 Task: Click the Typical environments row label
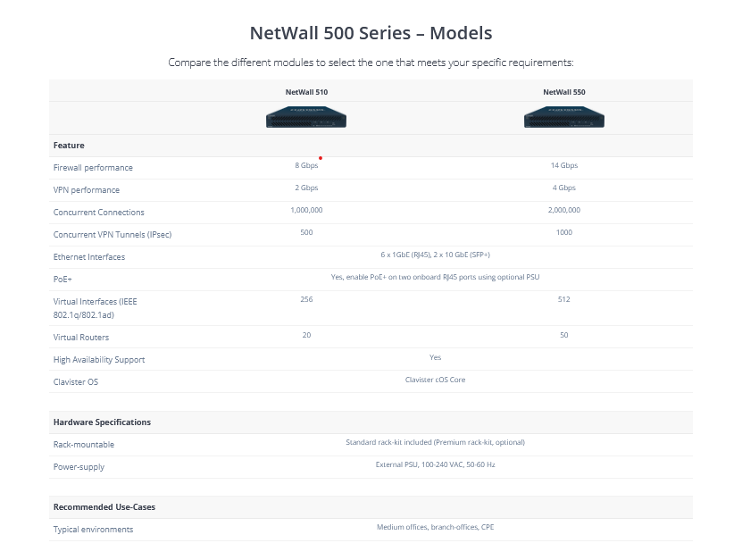point(93,530)
